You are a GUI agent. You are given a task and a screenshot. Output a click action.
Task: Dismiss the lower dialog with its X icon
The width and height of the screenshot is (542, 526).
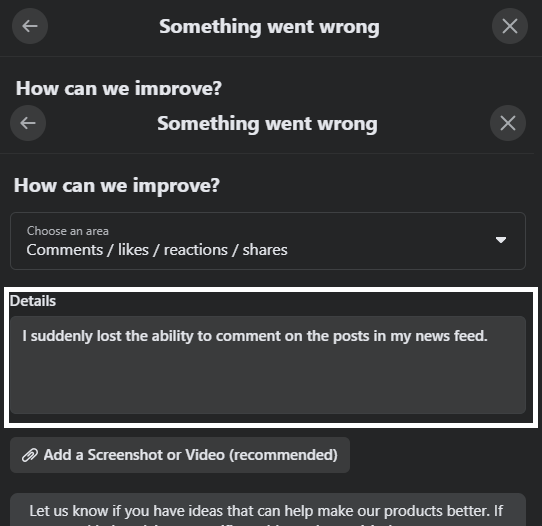[x=508, y=123]
